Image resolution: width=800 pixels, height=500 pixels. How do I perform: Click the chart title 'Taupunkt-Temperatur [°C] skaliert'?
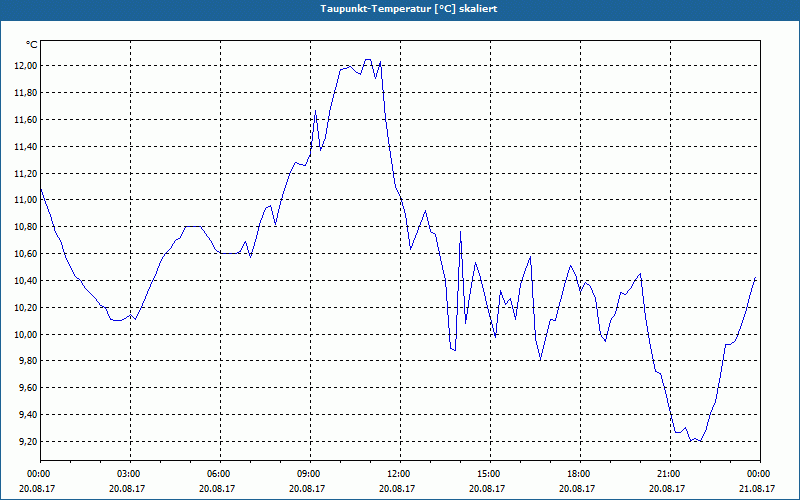409,9
